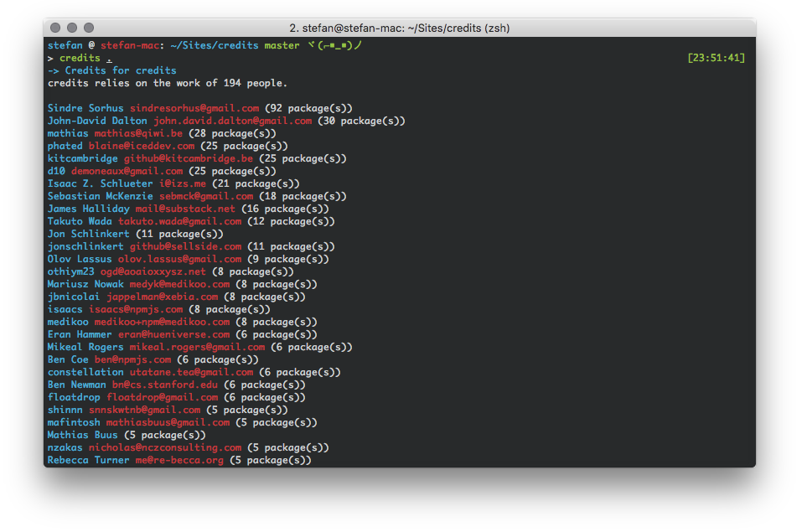Click the 'master' branch label in prompt
This screenshot has width=807, height=532.
tap(282, 45)
